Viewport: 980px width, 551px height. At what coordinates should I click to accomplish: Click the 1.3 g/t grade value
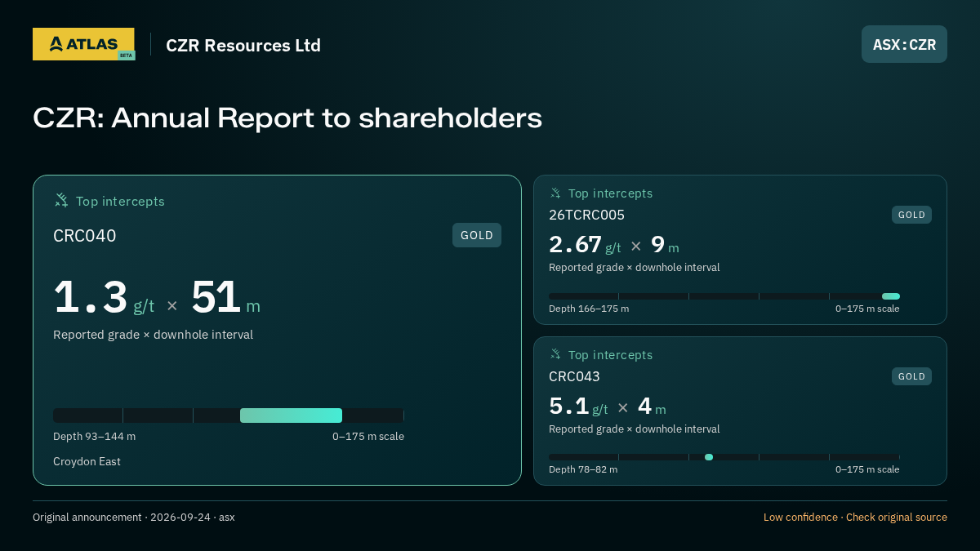pos(104,298)
